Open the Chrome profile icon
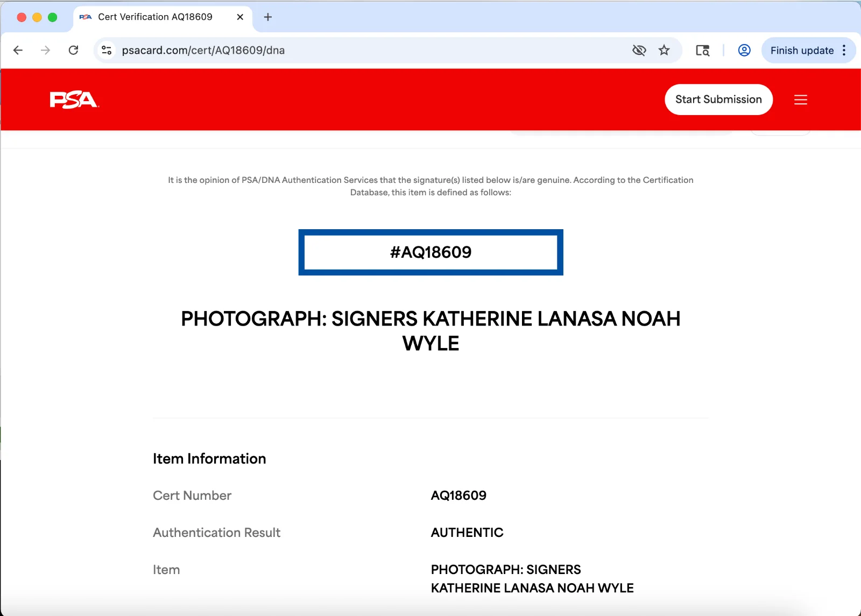This screenshot has width=861, height=616. [x=744, y=50]
